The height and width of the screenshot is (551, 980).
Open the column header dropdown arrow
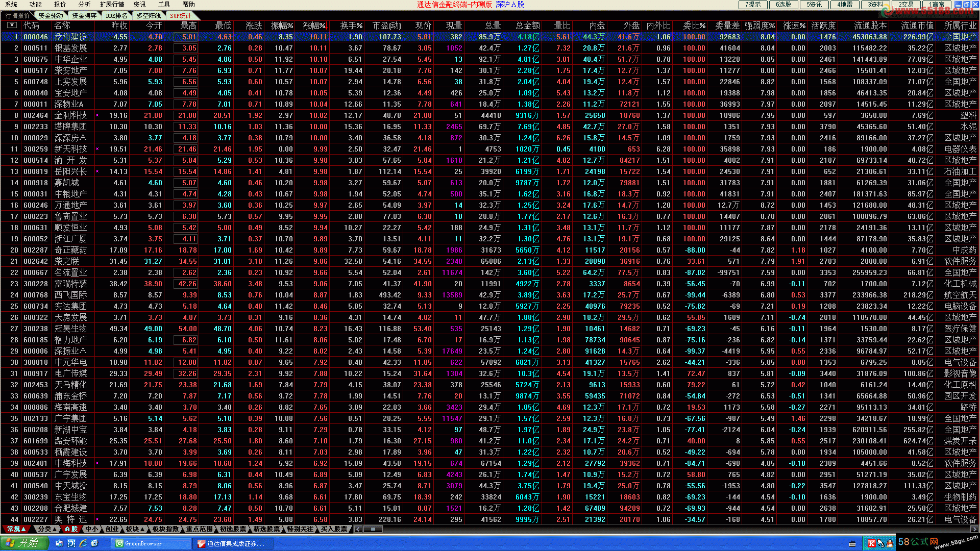(x=12, y=25)
